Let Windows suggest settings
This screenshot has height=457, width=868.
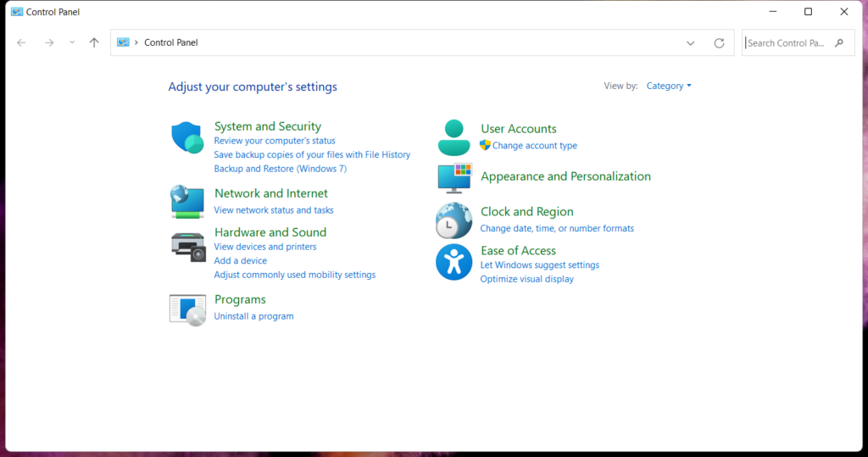(540, 265)
